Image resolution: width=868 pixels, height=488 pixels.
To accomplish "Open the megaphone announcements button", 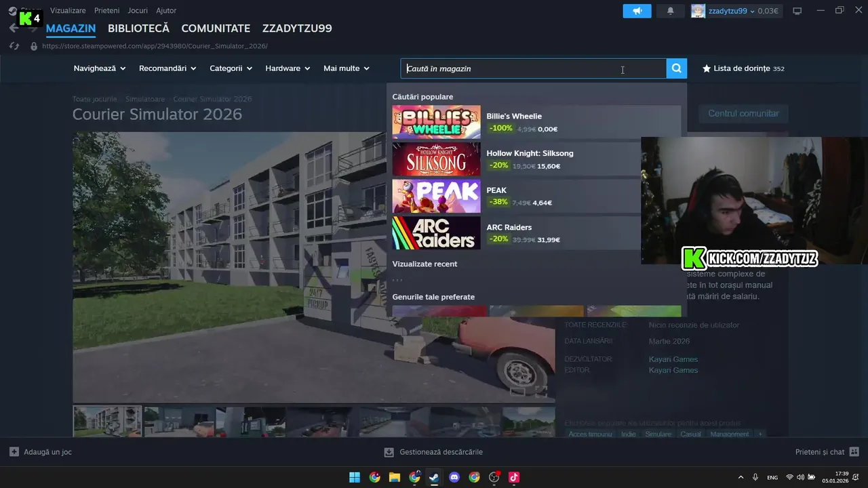I will [x=637, y=11].
